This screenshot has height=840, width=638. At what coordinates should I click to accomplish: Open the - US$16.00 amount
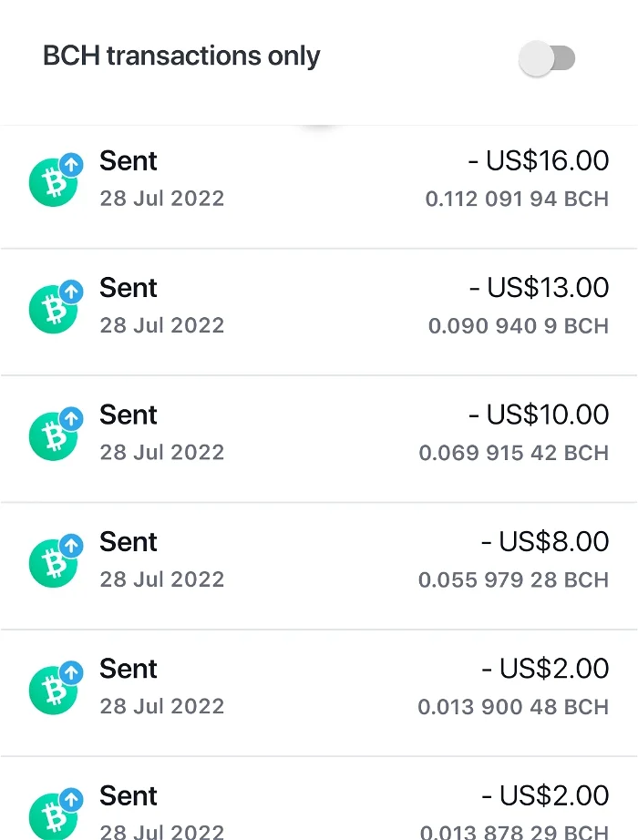coord(539,160)
